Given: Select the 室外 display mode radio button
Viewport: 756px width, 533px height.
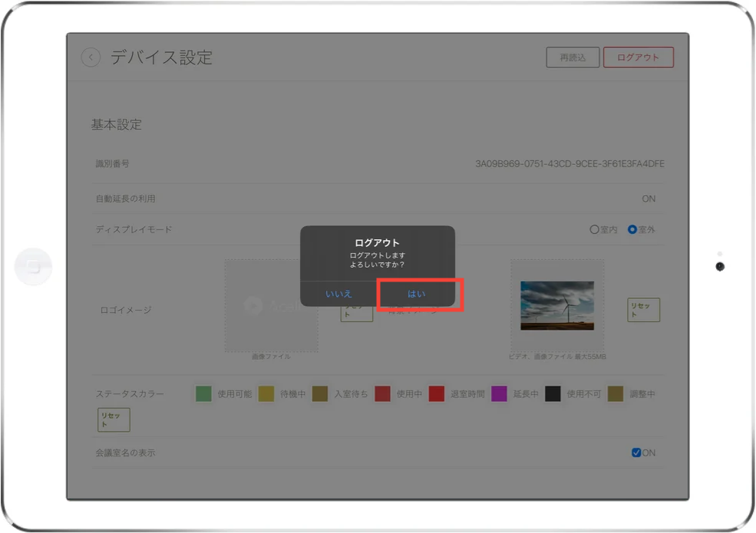Looking at the screenshot, I should pos(632,229).
